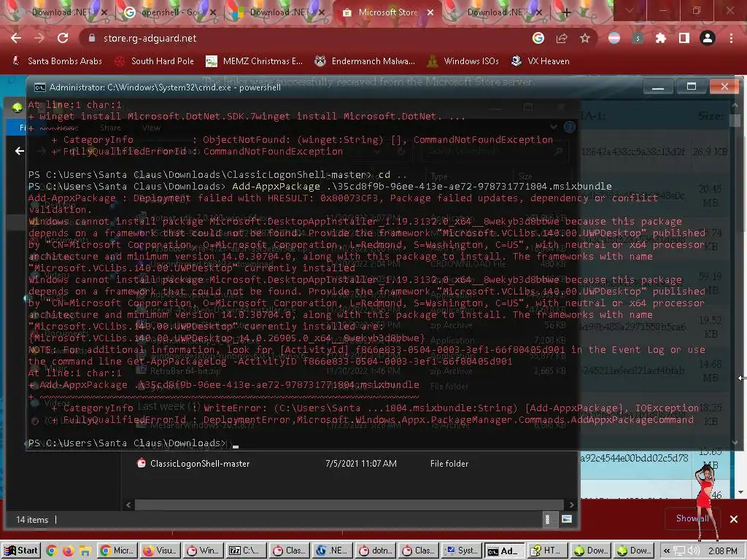Open Google lens icon in address bar
Image resolution: width=747 pixels, height=560 pixels.
click(x=538, y=38)
